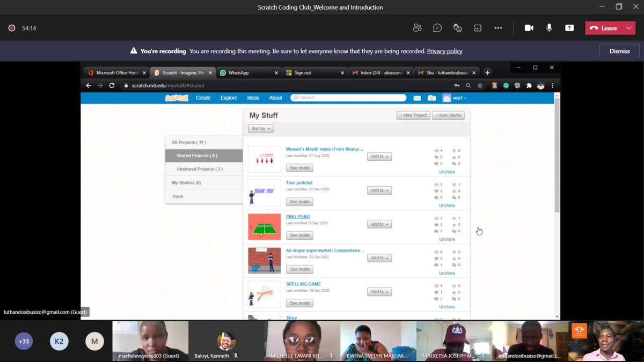
Task: Unshare the Women's Month remix project
Action: pos(447,172)
